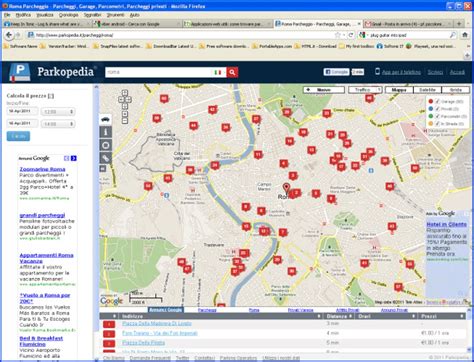Pan the map left with arrow control
Screen dimensions: 474x362
121,99
